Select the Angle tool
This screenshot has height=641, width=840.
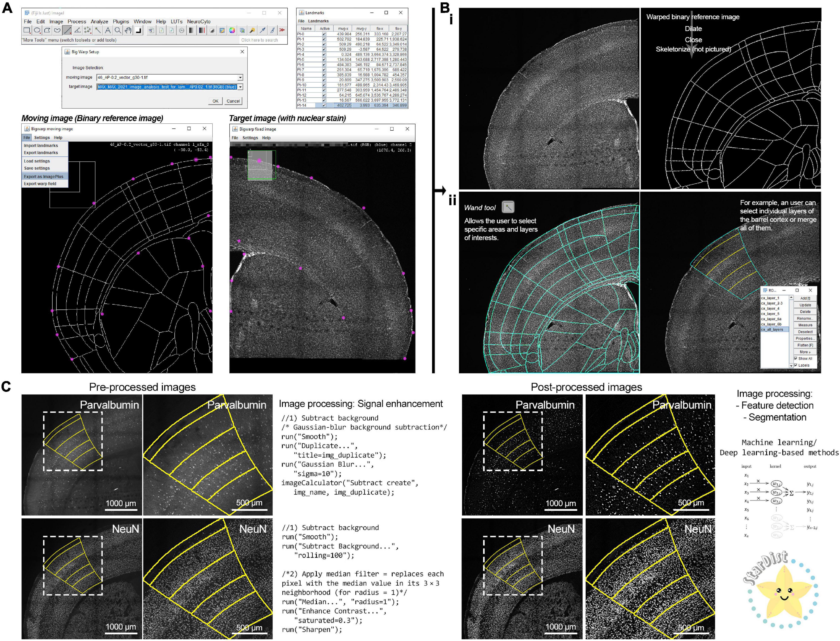77,30
